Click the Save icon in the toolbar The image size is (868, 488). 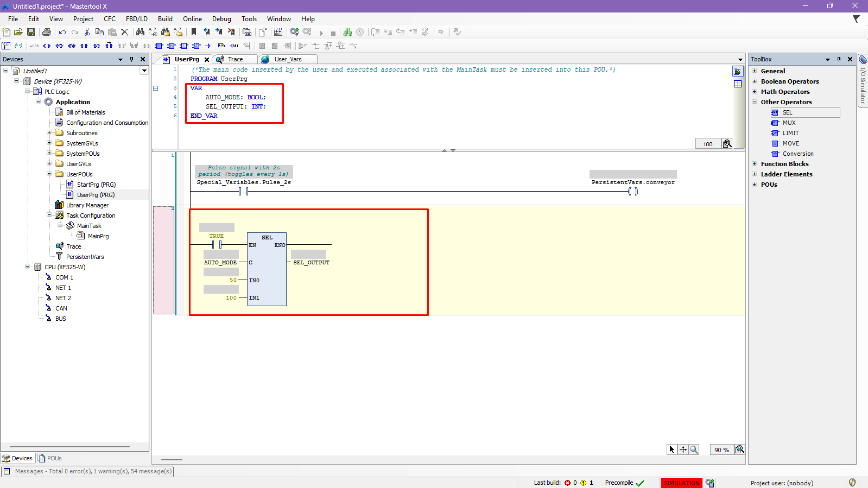(x=31, y=32)
